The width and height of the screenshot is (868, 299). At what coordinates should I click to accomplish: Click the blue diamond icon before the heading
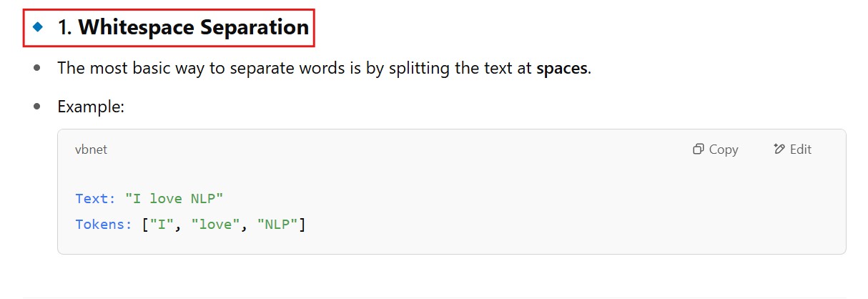tap(39, 27)
